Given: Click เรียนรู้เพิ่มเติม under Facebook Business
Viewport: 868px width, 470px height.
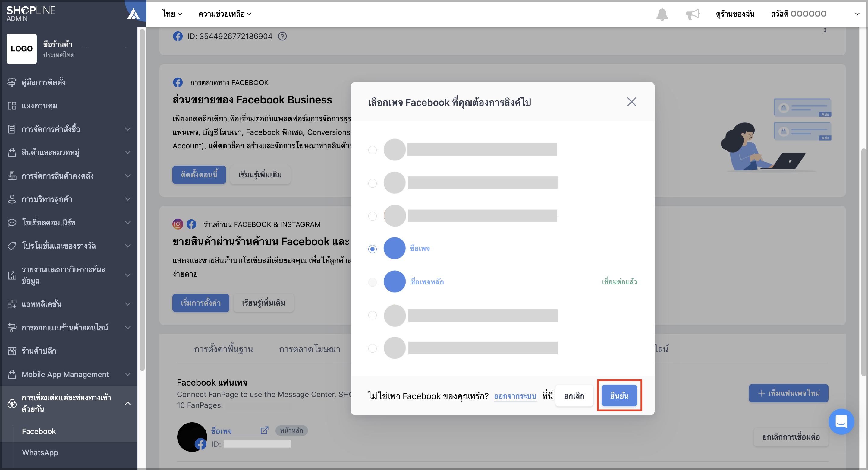Looking at the screenshot, I should (x=260, y=175).
